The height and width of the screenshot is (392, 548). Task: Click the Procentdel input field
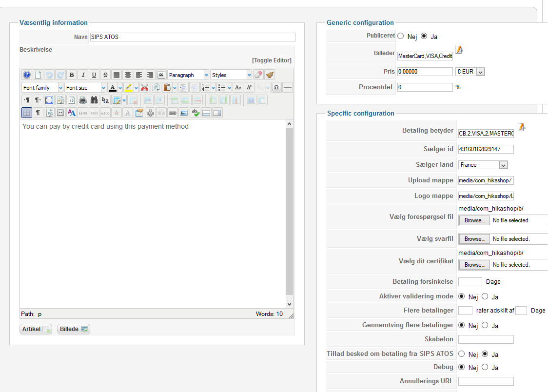[x=425, y=87]
